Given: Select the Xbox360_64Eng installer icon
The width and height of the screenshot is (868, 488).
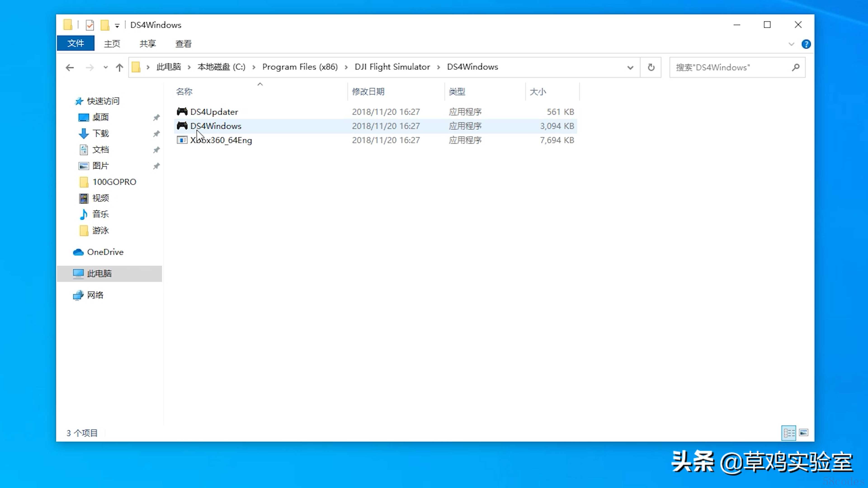Looking at the screenshot, I should click(182, 140).
